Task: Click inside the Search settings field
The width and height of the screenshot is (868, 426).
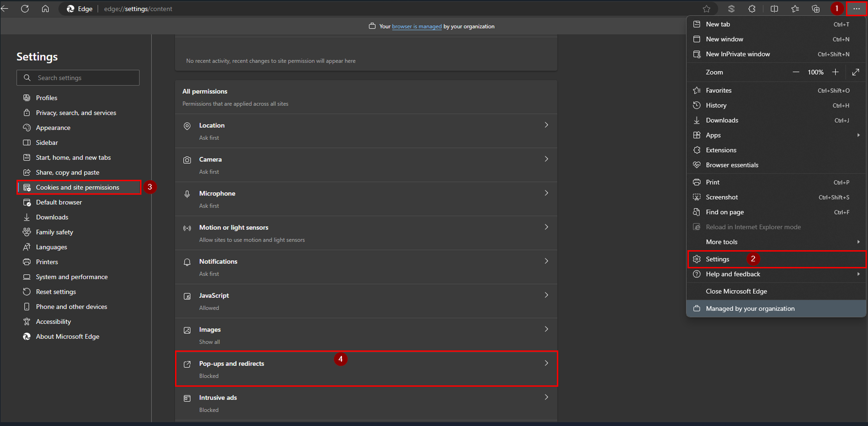Action: click(78, 78)
